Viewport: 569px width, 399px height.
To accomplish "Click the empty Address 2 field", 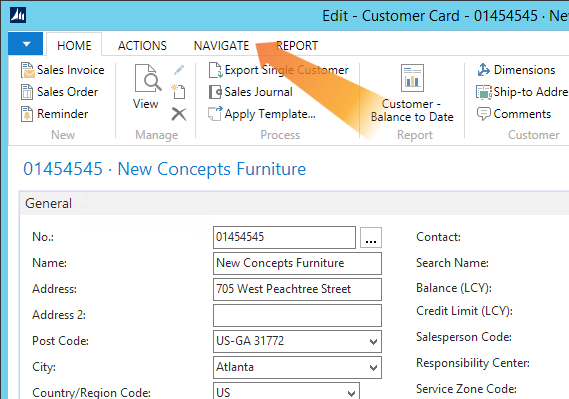I will pos(297,315).
